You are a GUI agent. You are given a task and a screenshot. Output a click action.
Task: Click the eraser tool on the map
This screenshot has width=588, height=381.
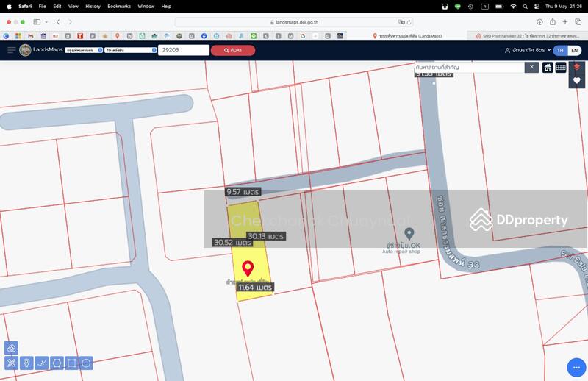11,348
